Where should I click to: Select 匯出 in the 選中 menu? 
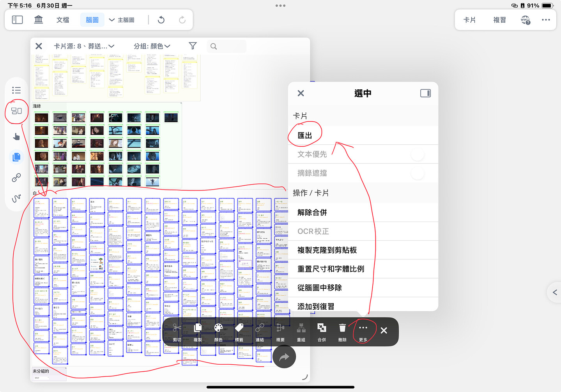coord(363,136)
